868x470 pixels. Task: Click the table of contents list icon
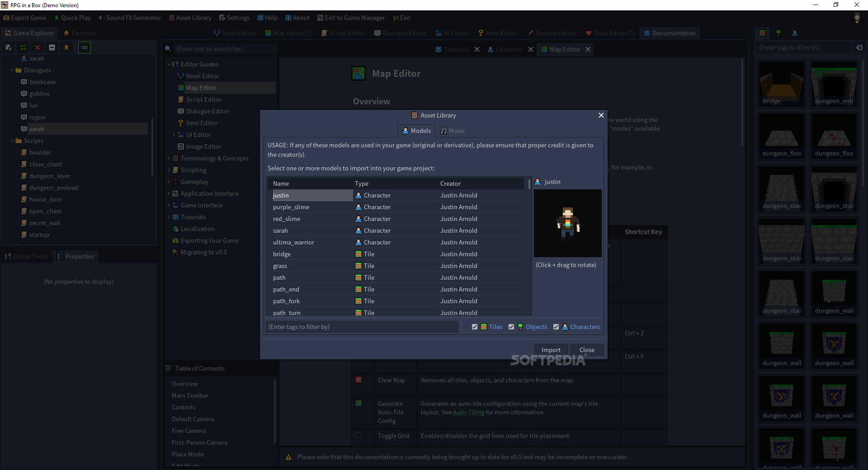168,368
